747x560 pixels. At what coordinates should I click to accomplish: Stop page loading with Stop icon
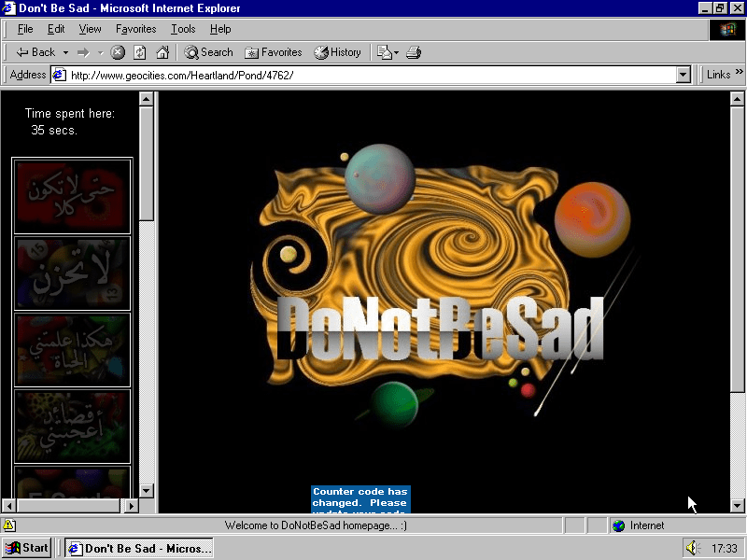click(x=118, y=52)
